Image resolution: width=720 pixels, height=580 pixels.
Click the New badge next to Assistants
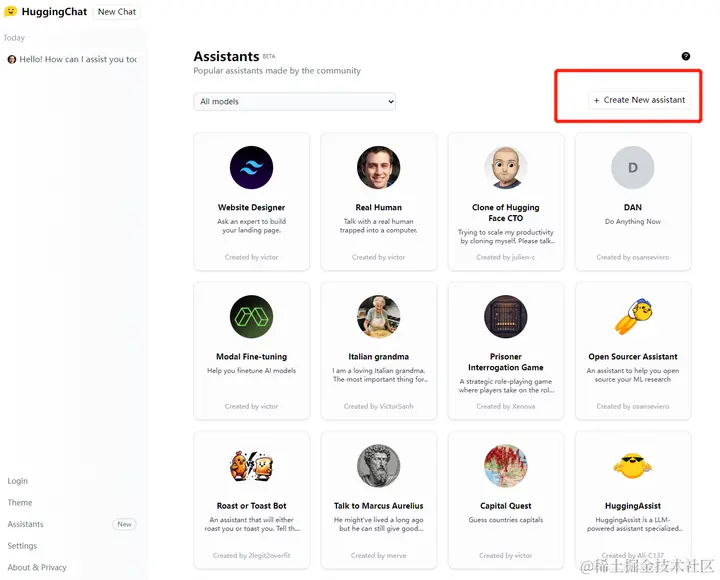tap(124, 524)
